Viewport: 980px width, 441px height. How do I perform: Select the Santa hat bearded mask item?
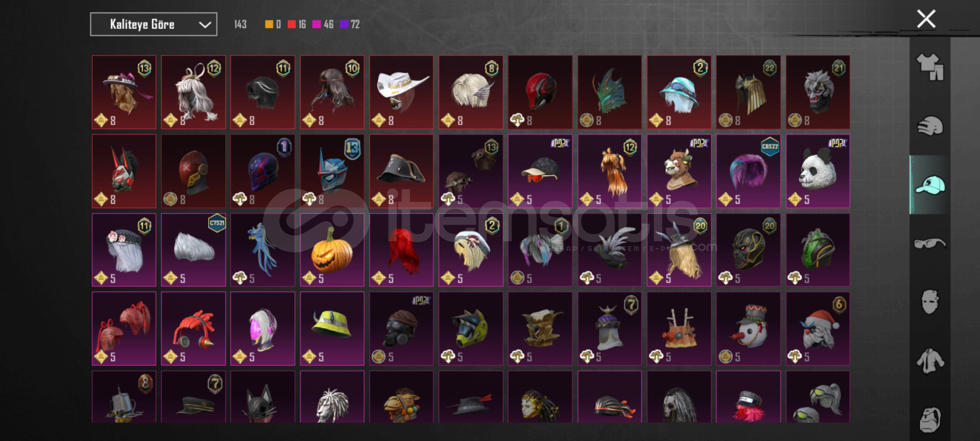(x=818, y=328)
